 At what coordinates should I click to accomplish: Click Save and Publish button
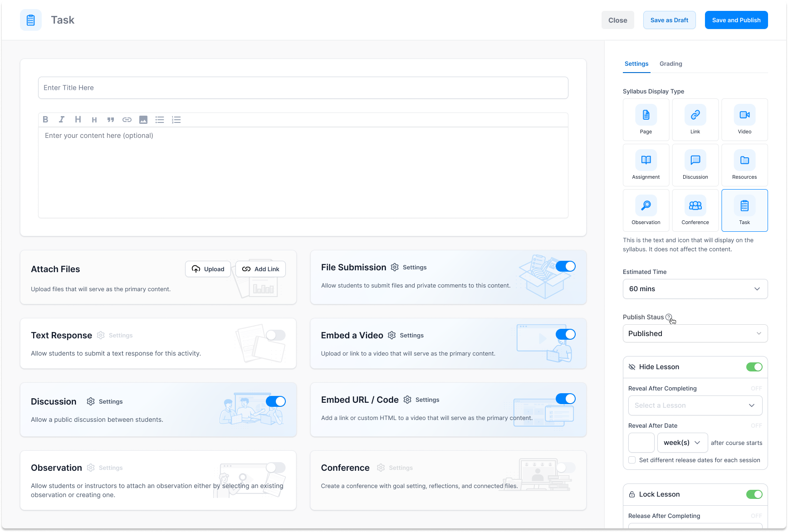point(736,20)
